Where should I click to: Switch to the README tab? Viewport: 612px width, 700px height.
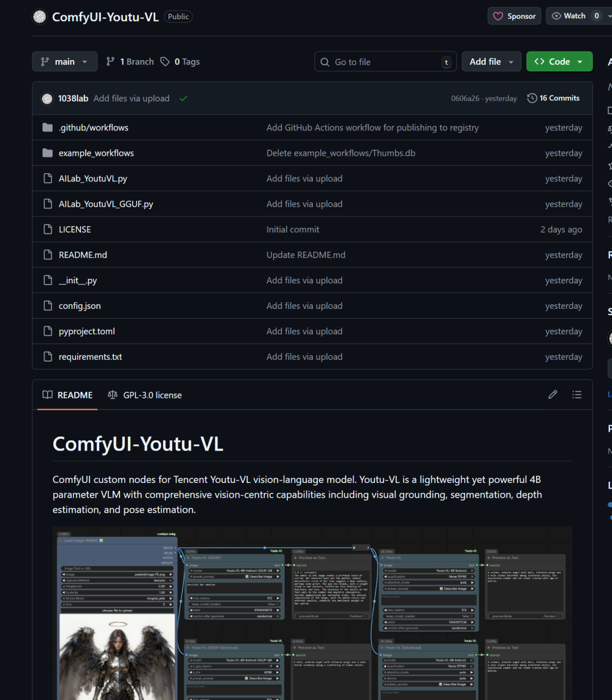click(67, 395)
